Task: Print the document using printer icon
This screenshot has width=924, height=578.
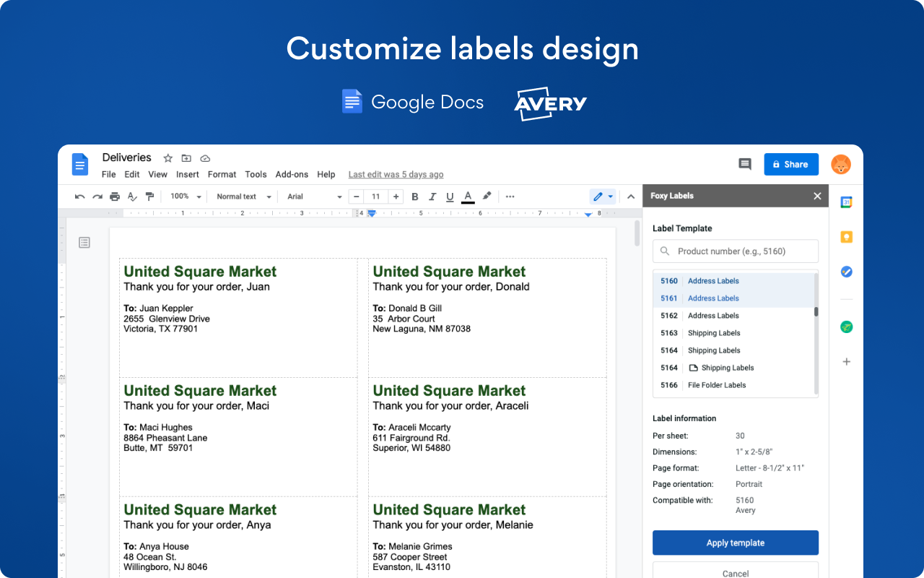Action: pos(115,197)
